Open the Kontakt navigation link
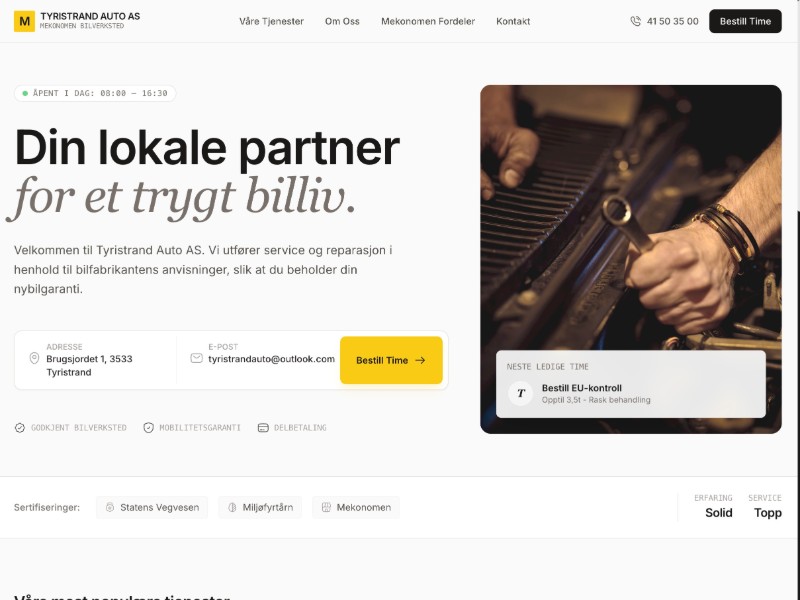 click(513, 21)
